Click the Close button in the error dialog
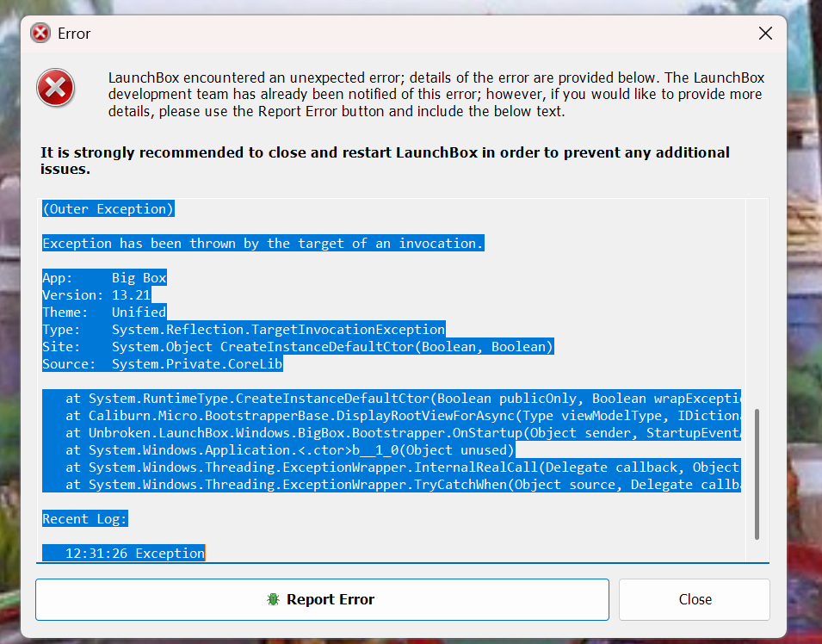Image resolution: width=822 pixels, height=644 pixels. pyautogui.click(x=695, y=599)
